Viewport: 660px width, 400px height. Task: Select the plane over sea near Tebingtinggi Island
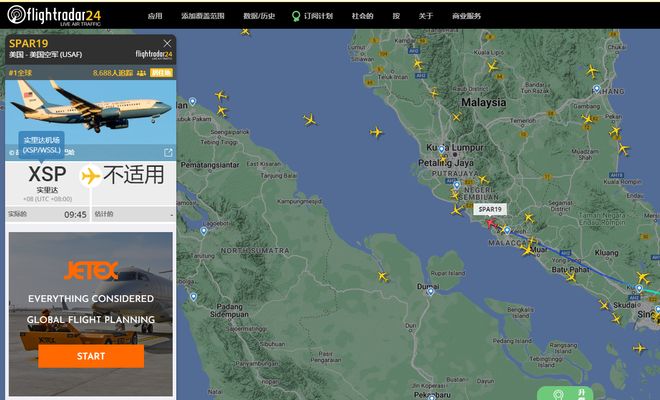pyautogui.click(x=639, y=348)
